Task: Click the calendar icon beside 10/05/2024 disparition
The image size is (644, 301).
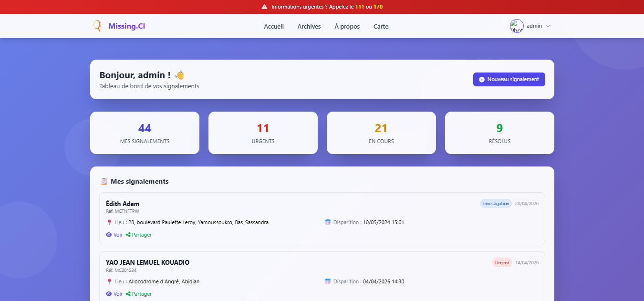Action: [328, 222]
